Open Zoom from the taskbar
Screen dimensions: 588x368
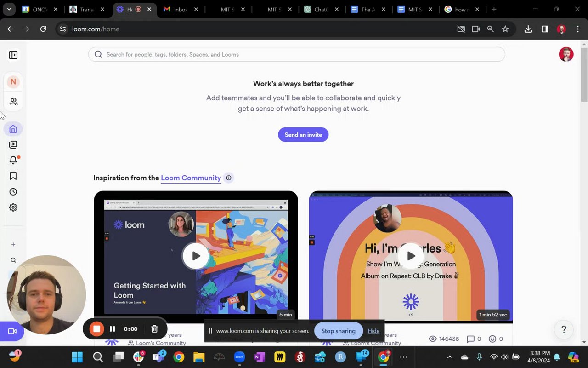coord(239,357)
